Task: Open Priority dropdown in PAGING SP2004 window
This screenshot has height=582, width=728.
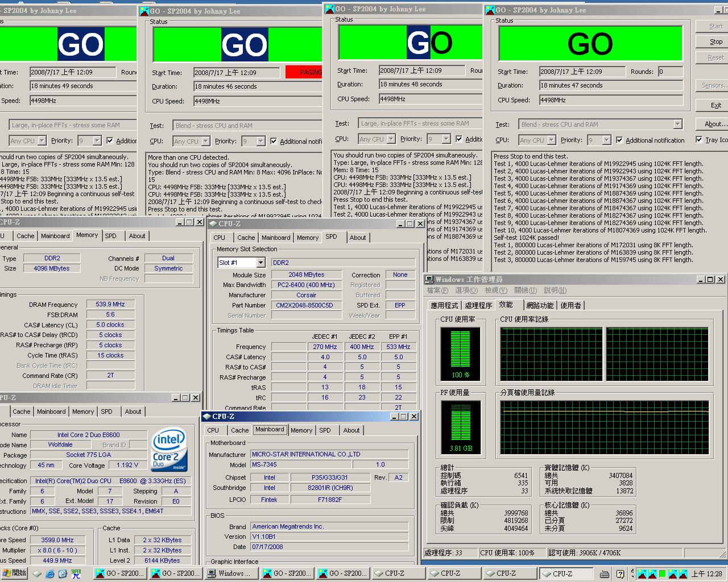Action: pos(261,142)
